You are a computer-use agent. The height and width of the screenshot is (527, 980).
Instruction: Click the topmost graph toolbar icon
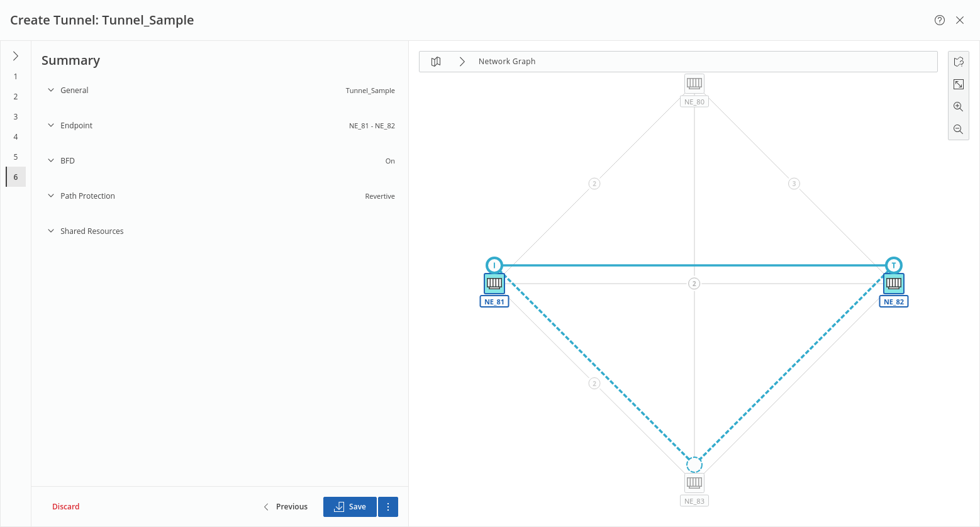pyautogui.click(x=958, y=62)
